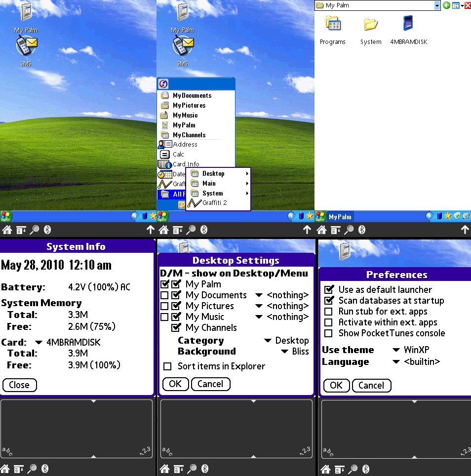Select Graffiti 2 in the submenu
Screen dimensions: 471x476
point(219,203)
